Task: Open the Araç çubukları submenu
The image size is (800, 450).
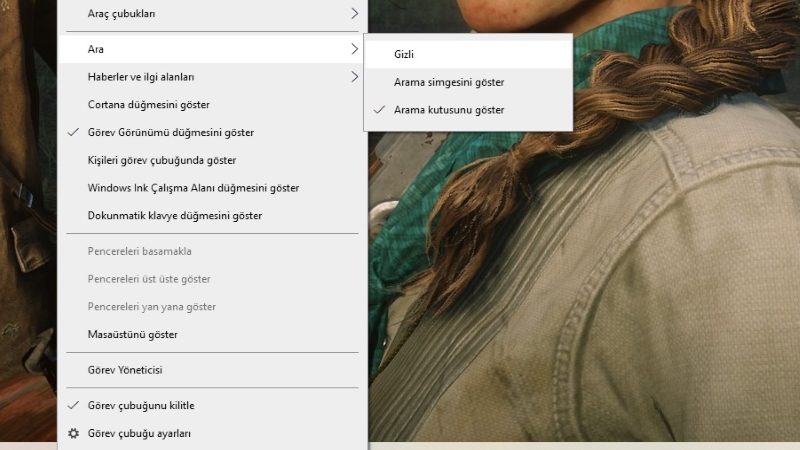Action: [x=212, y=14]
